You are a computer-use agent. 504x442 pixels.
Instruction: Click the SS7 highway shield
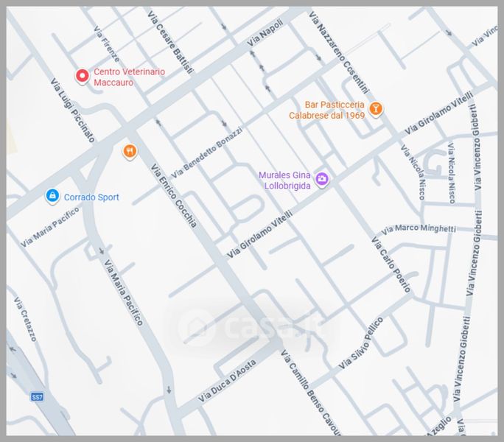point(37,397)
